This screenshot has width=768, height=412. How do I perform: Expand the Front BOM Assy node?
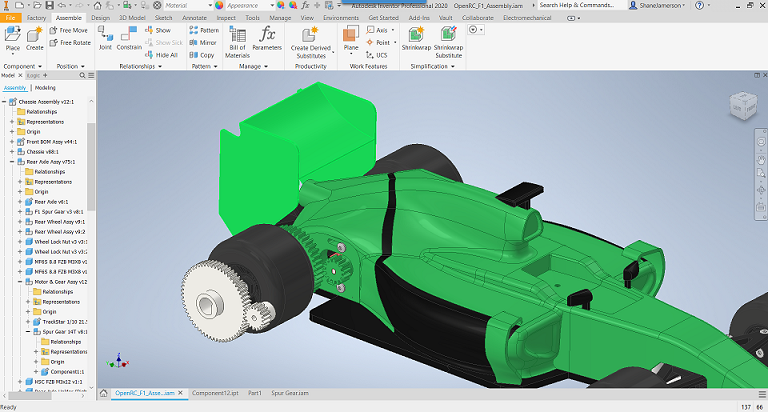pyautogui.click(x=13, y=141)
